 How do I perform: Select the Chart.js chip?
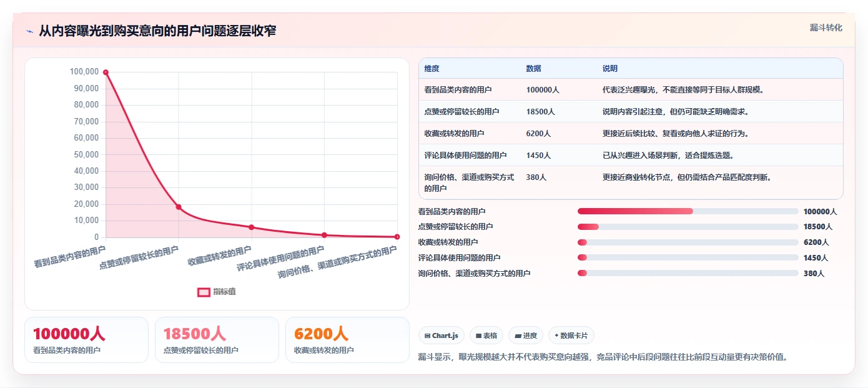[x=441, y=336]
